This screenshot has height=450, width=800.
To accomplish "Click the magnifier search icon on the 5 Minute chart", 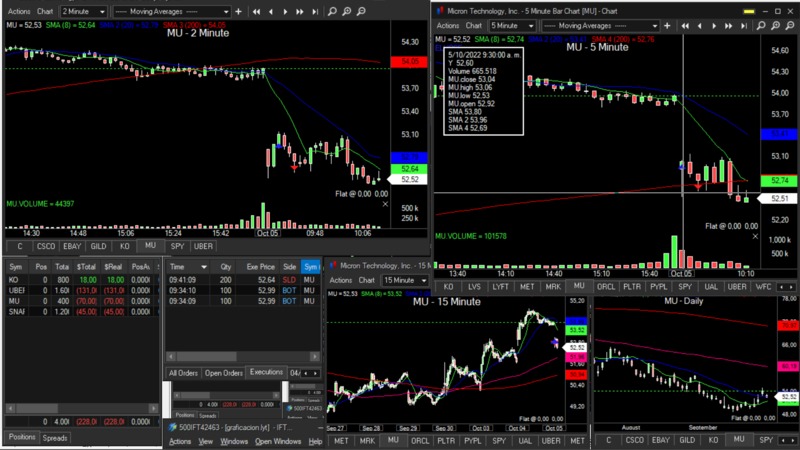I will (759, 26).
